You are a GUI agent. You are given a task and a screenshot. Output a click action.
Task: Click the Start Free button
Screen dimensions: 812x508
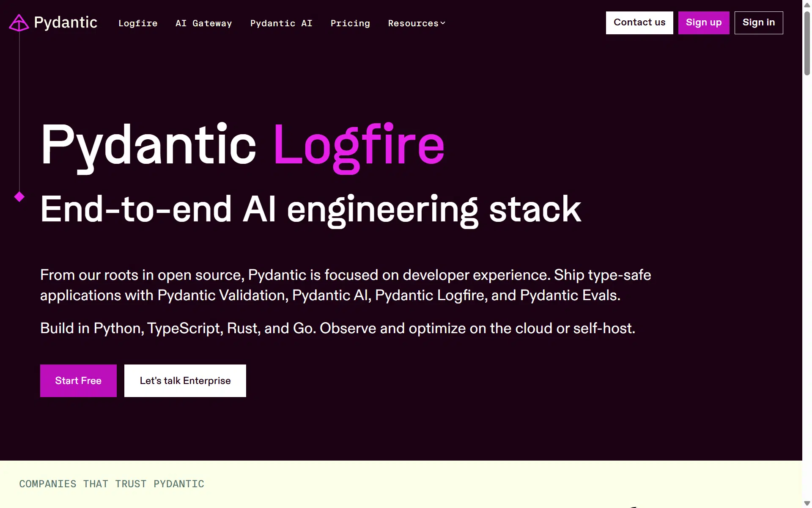(x=78, y=381)
